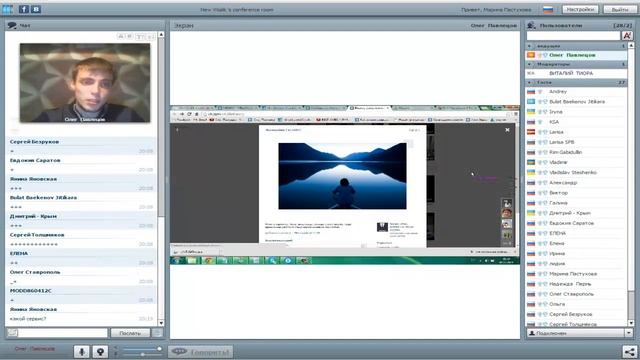This screenshot has height=360, width=640.
Task: Toggle the webcam button
Action: point(100,351)
